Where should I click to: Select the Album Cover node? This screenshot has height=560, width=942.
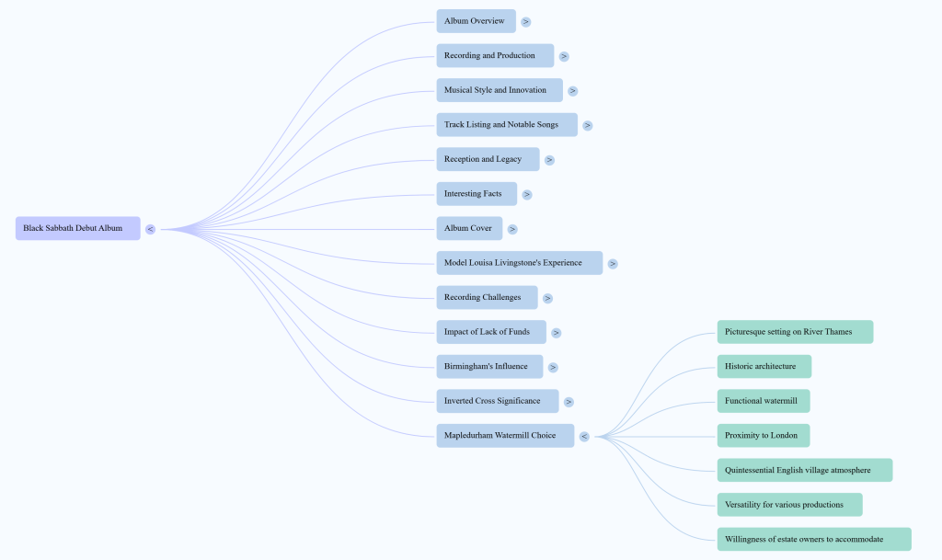tap(469, 229)
